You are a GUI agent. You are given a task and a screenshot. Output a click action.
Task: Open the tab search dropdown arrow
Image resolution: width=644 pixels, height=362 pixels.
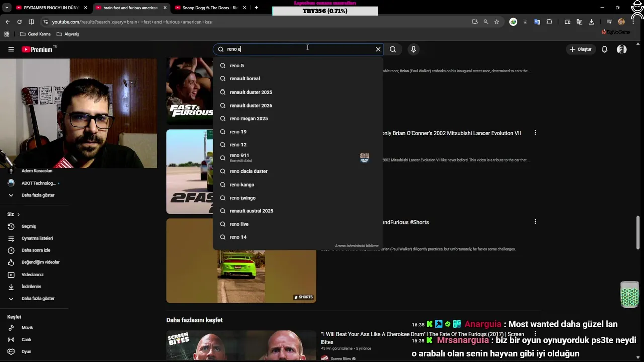pos(6,8)
